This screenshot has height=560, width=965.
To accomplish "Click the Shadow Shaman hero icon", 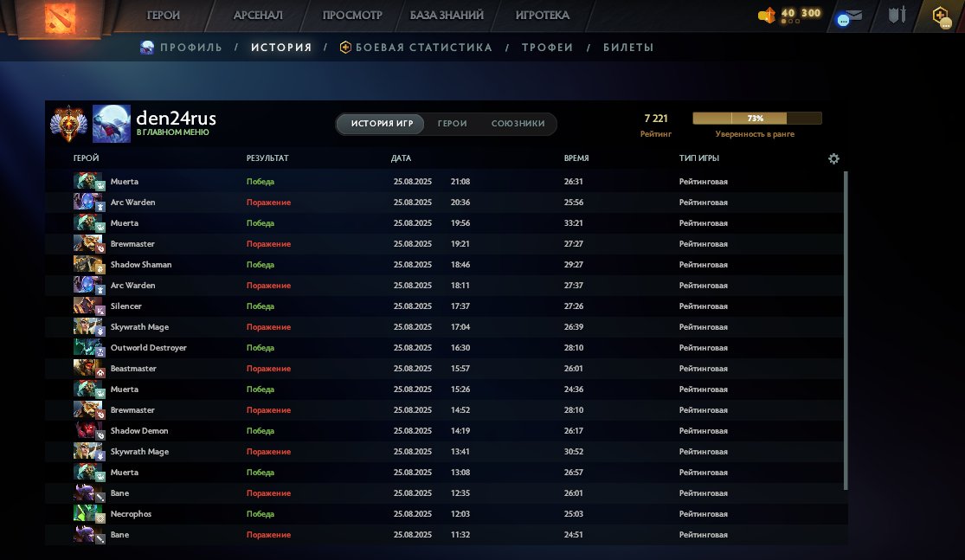I will [x=88, y=265].
